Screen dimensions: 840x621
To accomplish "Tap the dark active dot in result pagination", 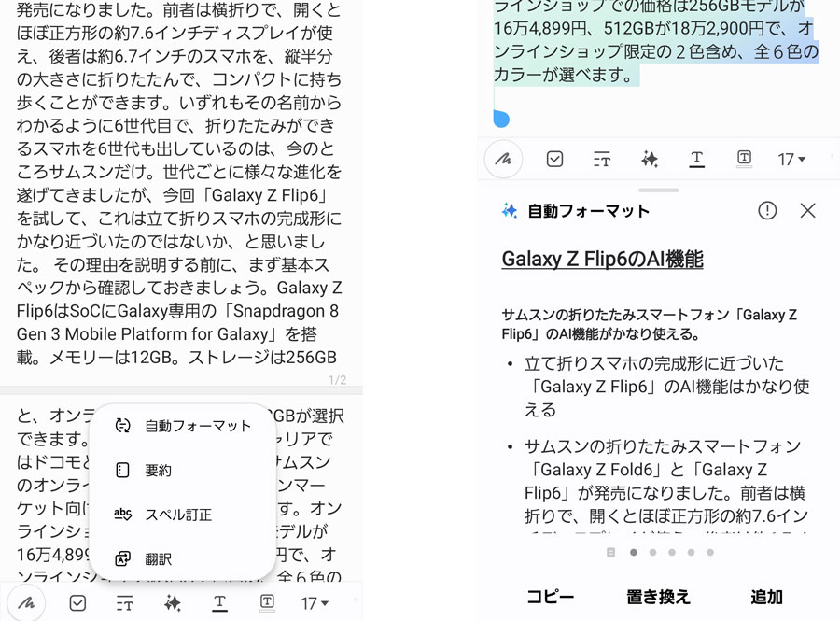I will coord(634,553).
